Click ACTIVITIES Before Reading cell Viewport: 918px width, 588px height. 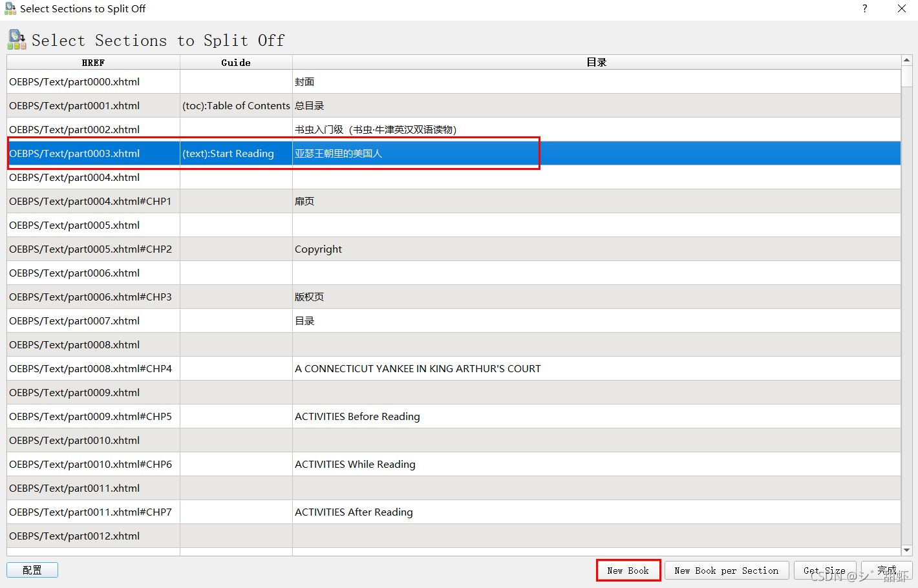tap(596, 416)
